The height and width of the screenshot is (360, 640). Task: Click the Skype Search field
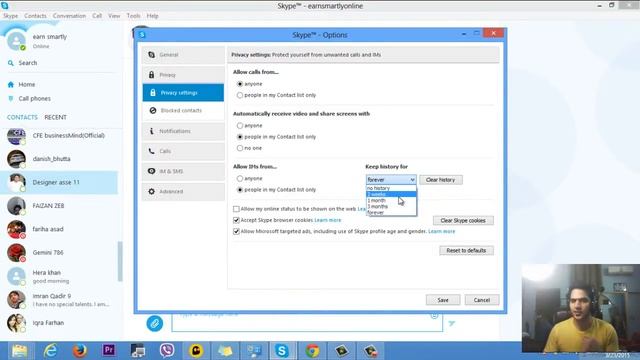tap(61, 63)
